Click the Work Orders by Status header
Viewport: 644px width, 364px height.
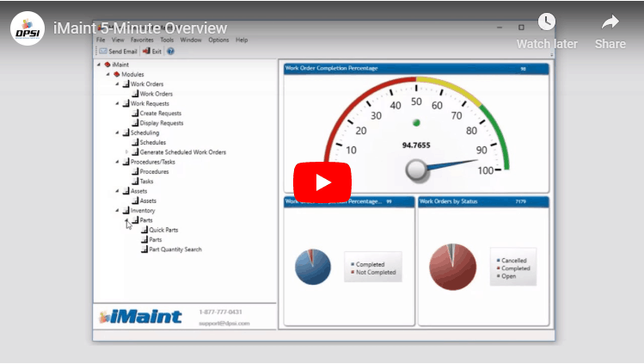click(483, 201)
